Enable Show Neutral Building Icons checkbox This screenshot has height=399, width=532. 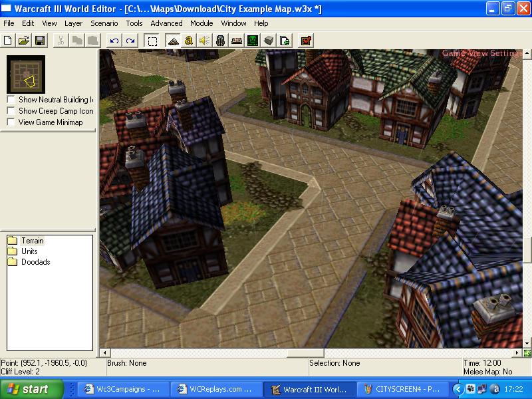pos(11,100)
